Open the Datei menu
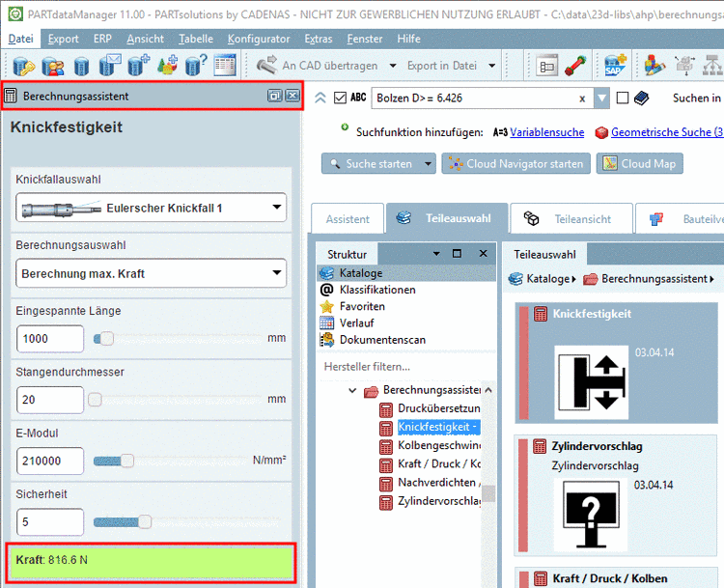The height and width of the screenshot is (588, 724). (x=21, y=39)
